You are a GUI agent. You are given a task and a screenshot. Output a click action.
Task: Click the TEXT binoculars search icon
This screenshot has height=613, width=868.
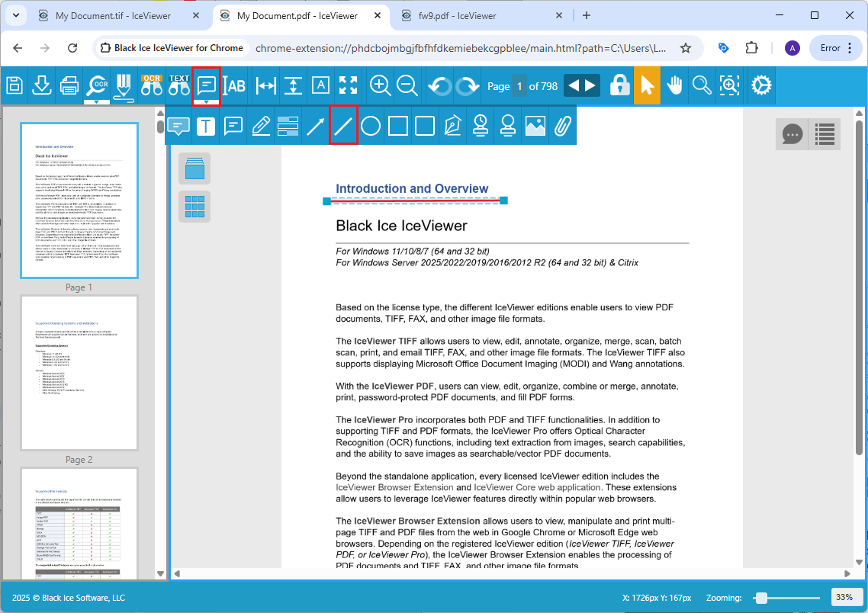click(178, 85)
